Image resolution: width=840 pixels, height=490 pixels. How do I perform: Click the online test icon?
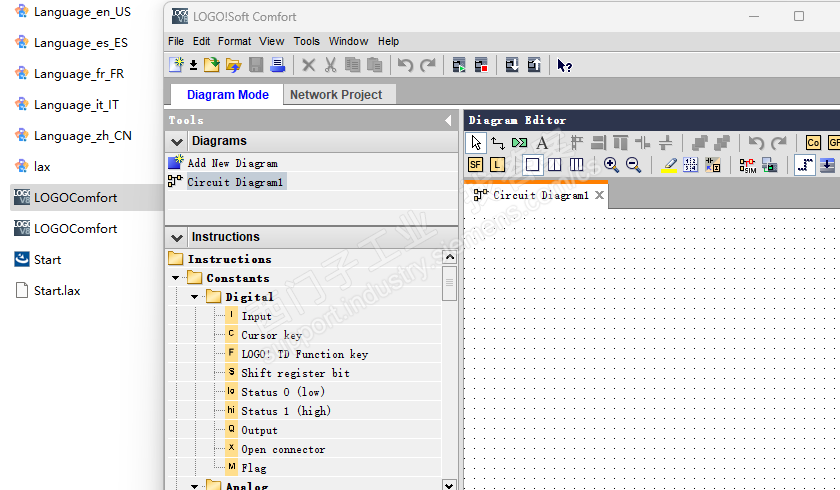769,165
